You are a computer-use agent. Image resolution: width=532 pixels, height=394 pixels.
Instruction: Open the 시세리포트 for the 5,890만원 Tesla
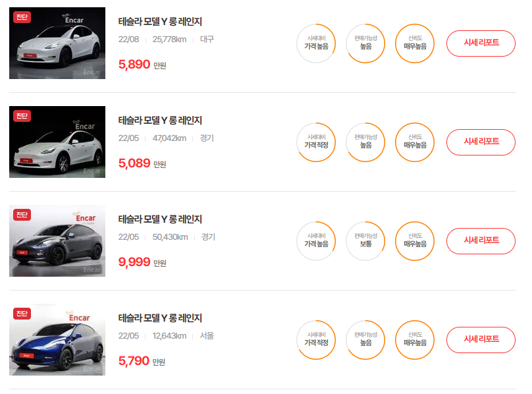click(481, 43)
